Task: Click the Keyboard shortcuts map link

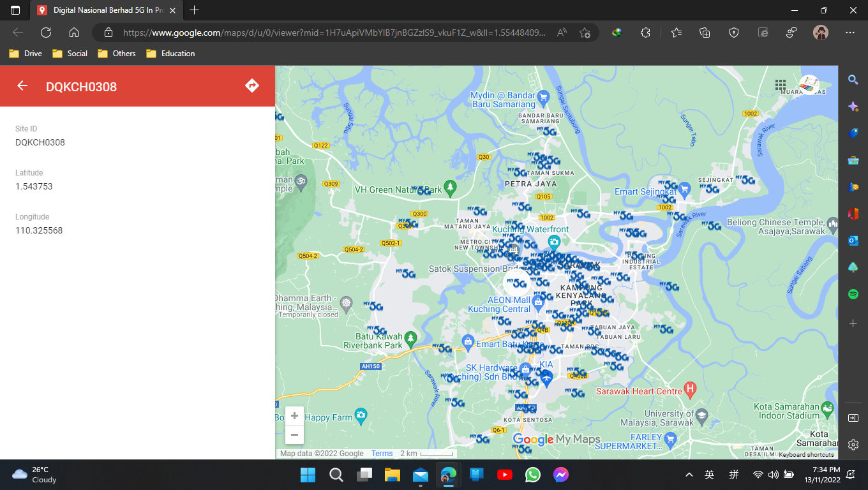Action: pos(805,454)
